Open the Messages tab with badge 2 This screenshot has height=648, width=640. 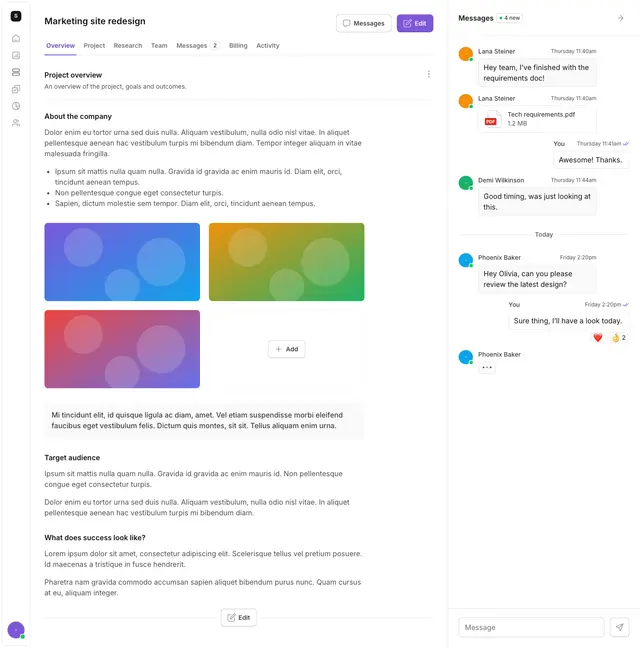click(x=197, y=45)
